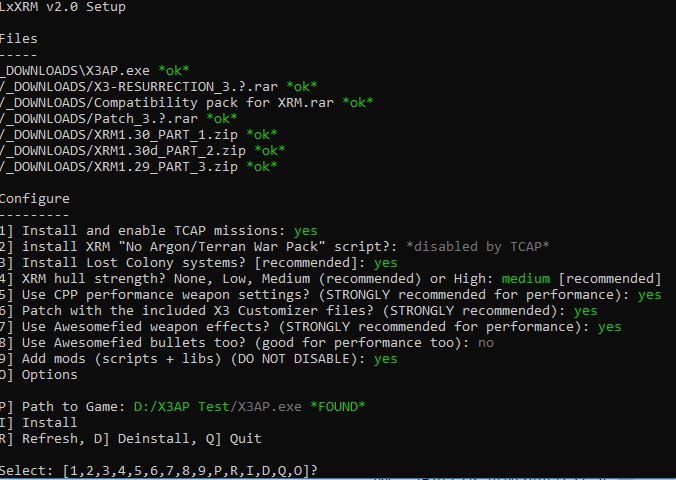Click the X3 Customizer files 'yes' value
The image size is (676, 480).
pos(585,311)
